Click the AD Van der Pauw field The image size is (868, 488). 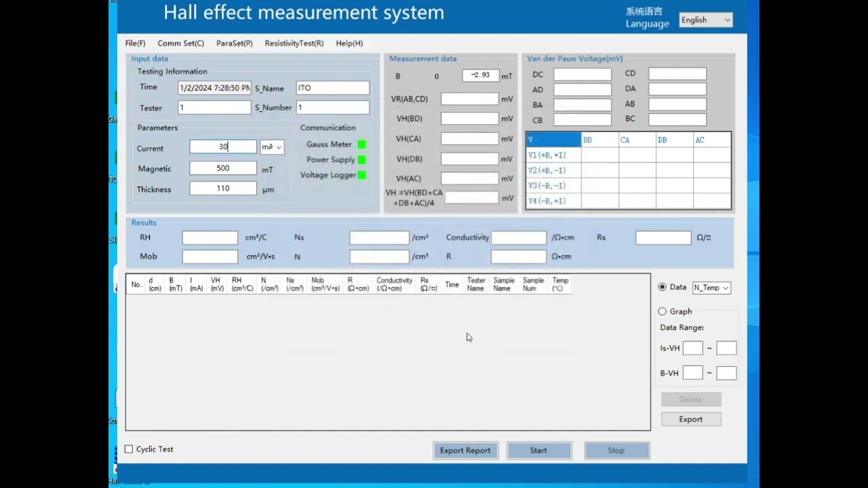(x=583, y=89)
